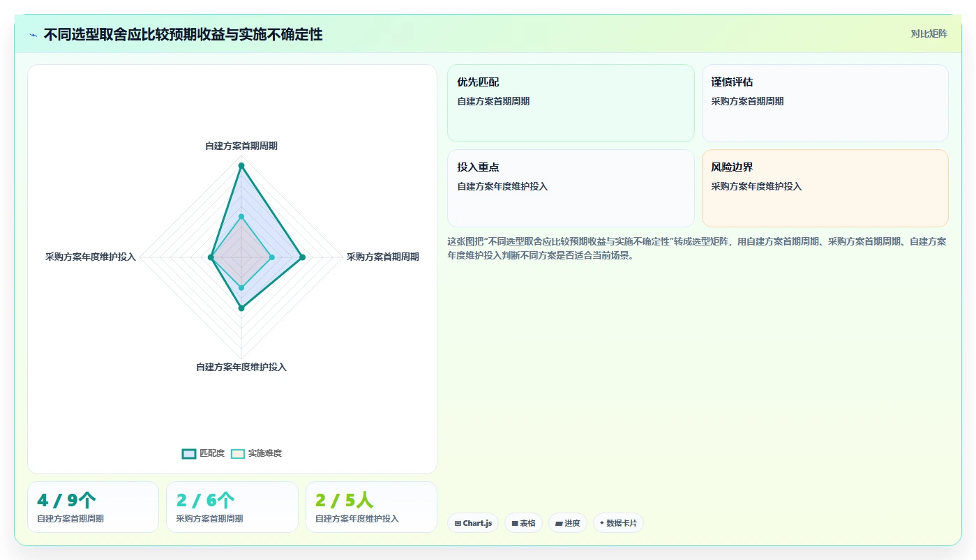976x560 pixels.
Task: Select the 谨慎评估 matrix card
Action: (825, 103)
